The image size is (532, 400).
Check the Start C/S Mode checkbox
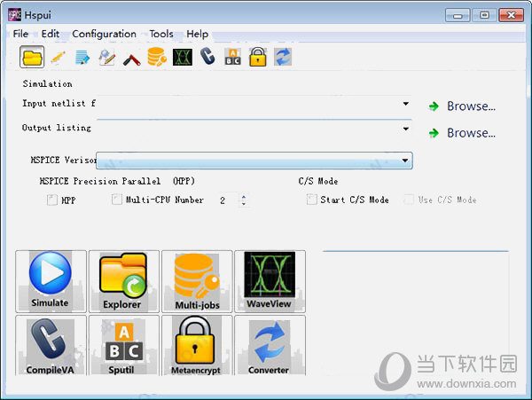(x=311, y=200)
